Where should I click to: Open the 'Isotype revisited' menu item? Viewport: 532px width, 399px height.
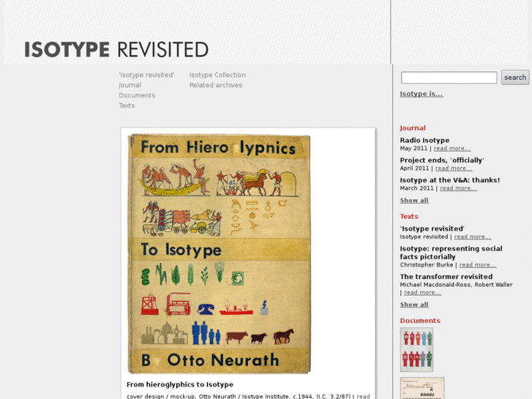146,75
